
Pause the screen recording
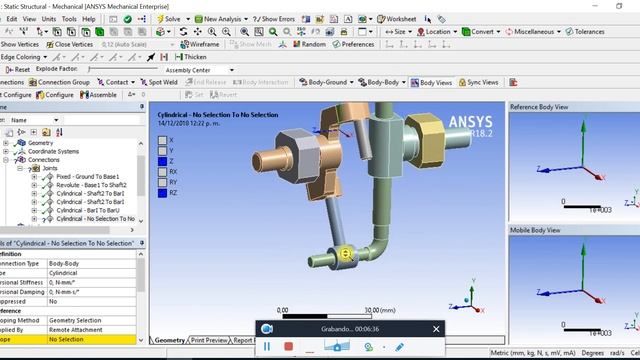(267, 347)
